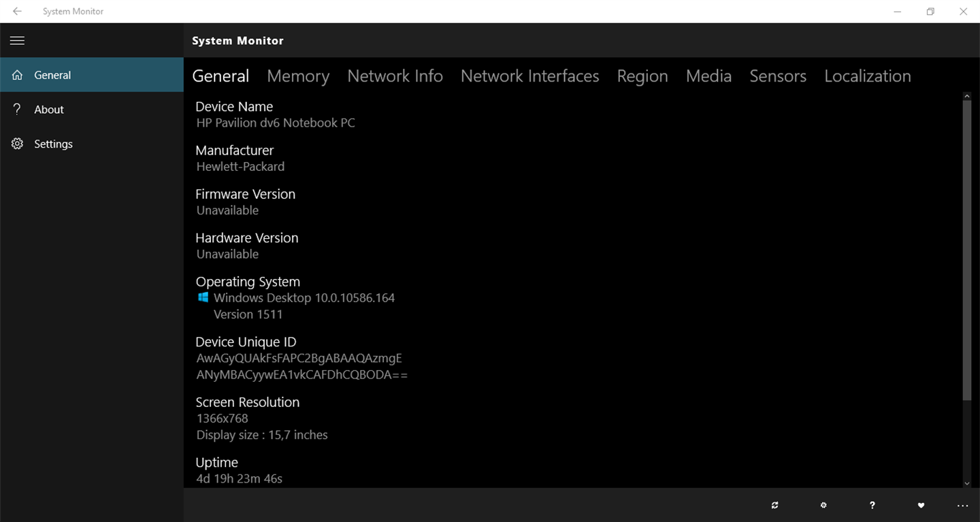
Task: Click the scrollbar down arrow
Action: click(966, 483)
